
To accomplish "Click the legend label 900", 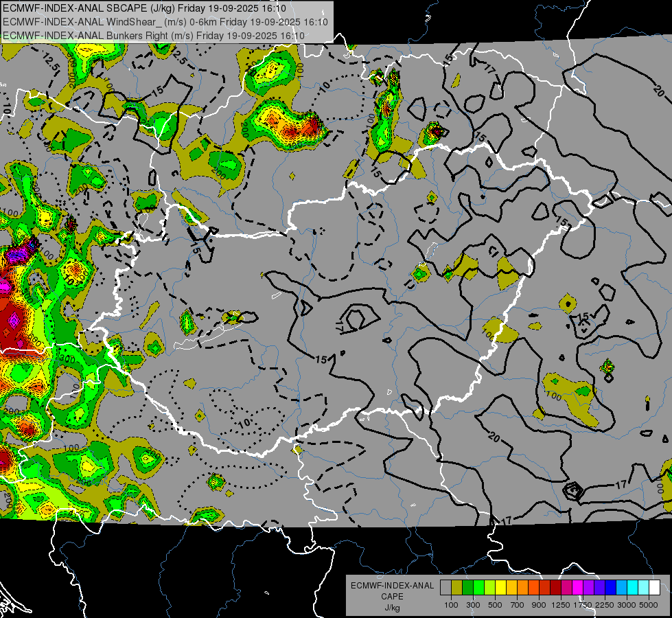I will pyautogui.click(x=539, y=605).
